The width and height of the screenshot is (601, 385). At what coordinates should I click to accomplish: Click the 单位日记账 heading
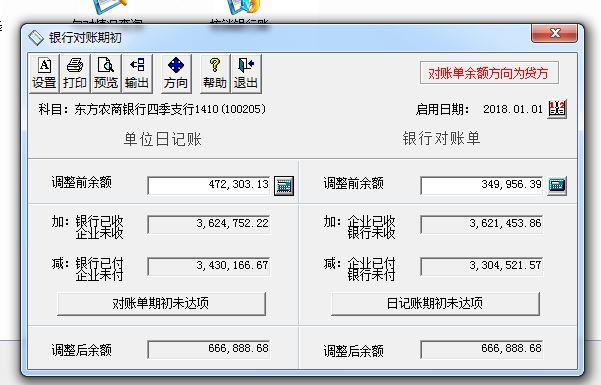point(163,139)
